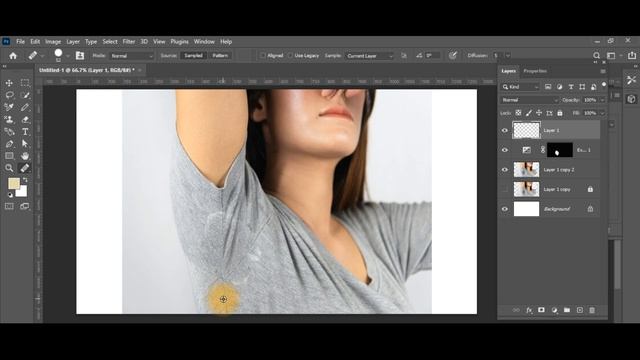Open the Sample Current Layer dropdown
640x360 pixels.
(x=369, y=56)
